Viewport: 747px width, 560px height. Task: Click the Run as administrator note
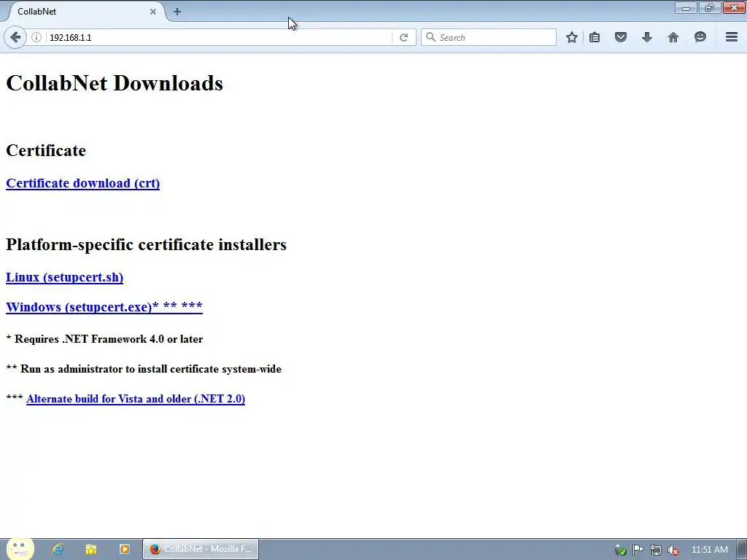pos(144,369)
